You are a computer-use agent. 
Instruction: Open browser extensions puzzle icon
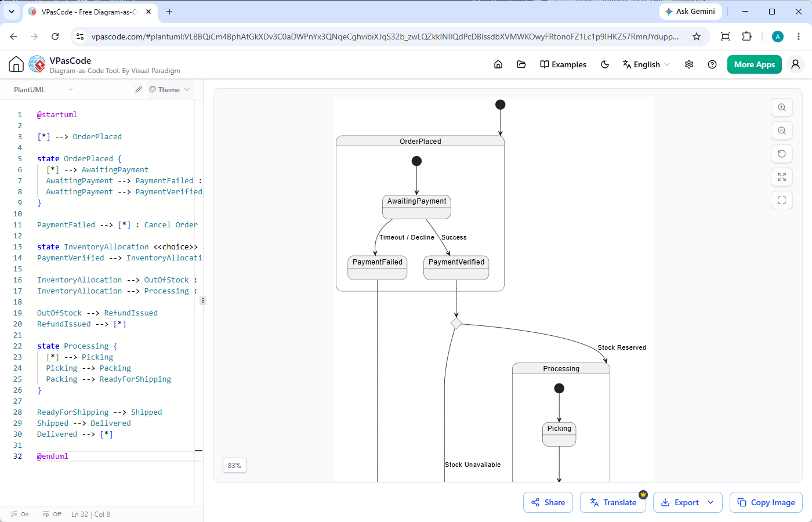pos(746,37)
